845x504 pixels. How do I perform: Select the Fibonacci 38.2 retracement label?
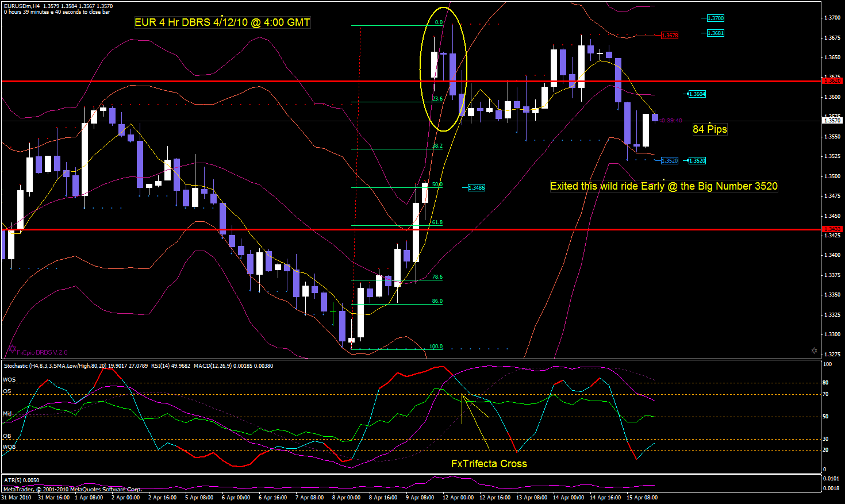coord(437,146)
